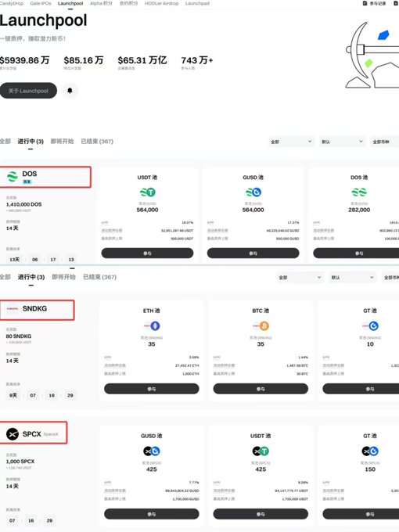Image resolution: width=399 pixels, height=532 pixels.
Task: Click the $5939.86 万 statistic
Action: click(x=25, y=60)
